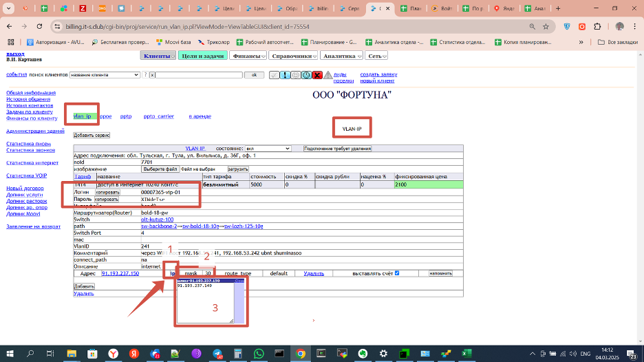Open the Общая информация sidebar link
644x362 pixels.
click(31, 93)
